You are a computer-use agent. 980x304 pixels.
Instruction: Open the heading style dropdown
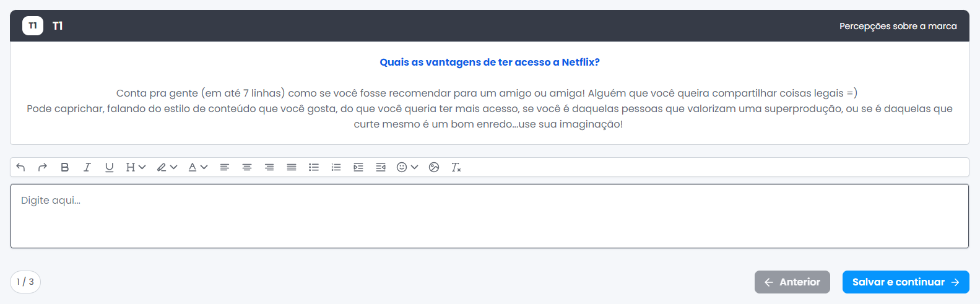136,167
